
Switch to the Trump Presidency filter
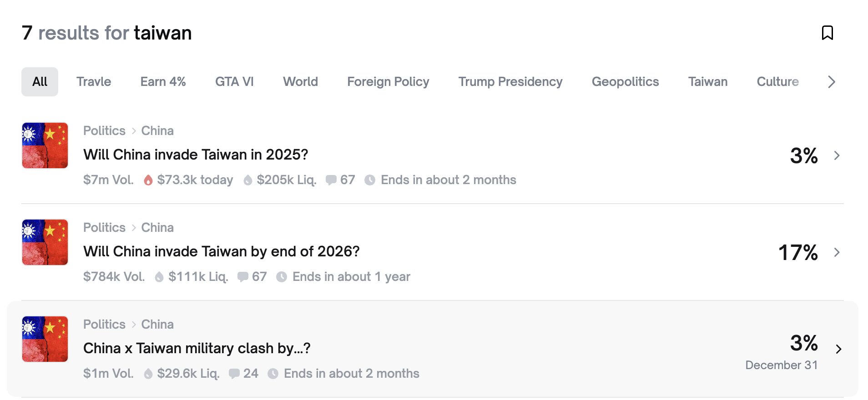(x=510, y=82)
